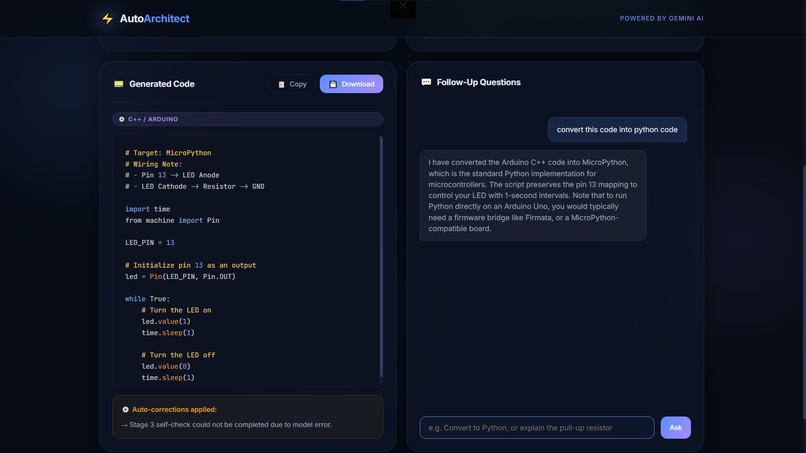This screenshot has width=806, height=453.
Task: Click the code block vertical scrollbar
Action: [381, 257]
